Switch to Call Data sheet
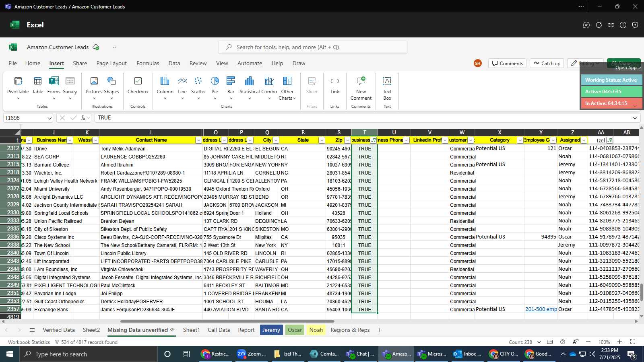This screenshot has width=644, height=362. pos(219,330)
